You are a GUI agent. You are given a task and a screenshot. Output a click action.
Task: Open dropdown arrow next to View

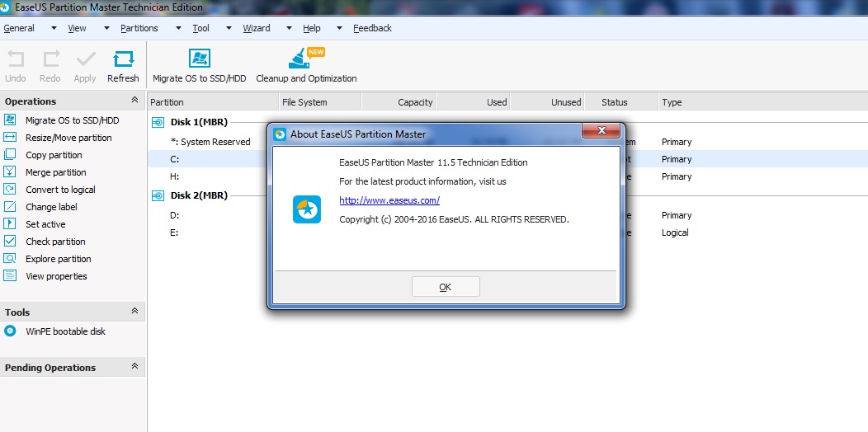click(106, 28)
